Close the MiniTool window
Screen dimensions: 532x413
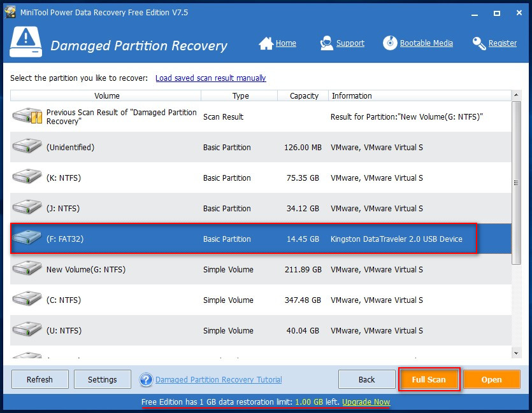click(x=519, y=13)
